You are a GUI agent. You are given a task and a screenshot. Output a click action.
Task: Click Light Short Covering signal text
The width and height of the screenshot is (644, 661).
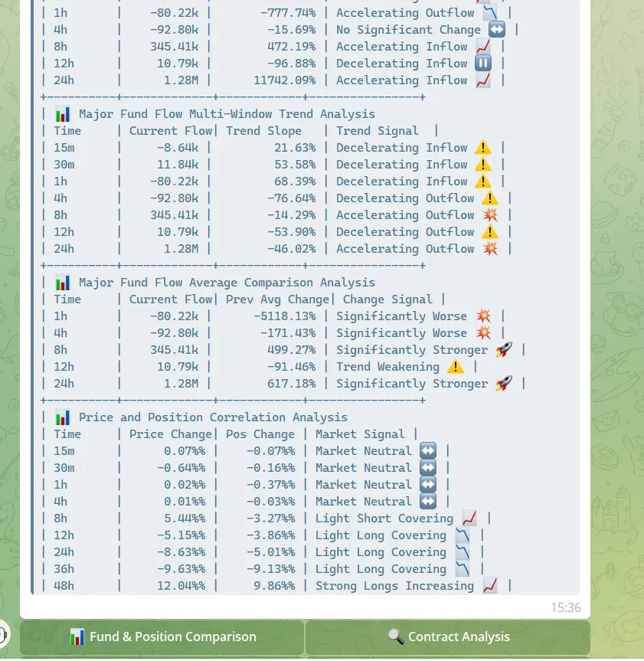[384, 519]
